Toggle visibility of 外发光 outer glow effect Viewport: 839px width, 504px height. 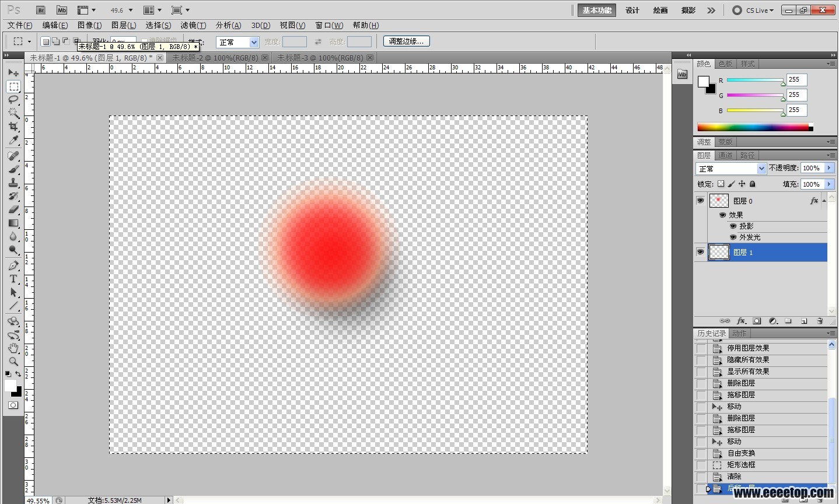click(733, 237)
